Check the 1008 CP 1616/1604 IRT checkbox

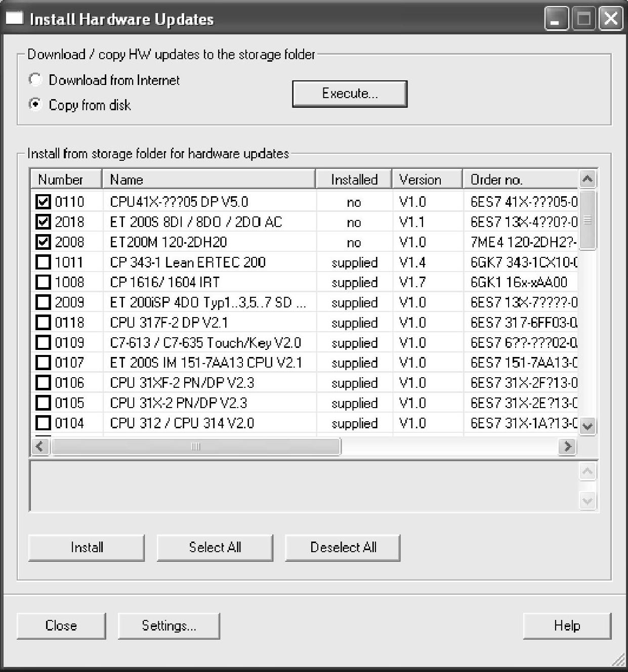click(x=44, y=282)
